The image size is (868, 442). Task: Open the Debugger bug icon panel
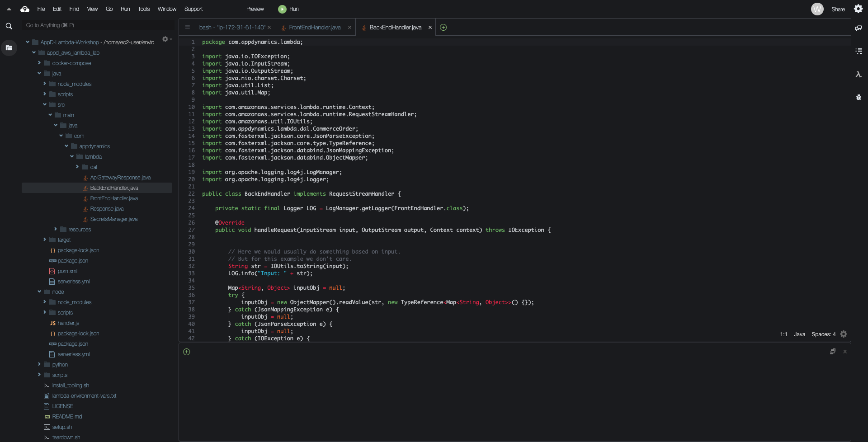pos(859,97)
